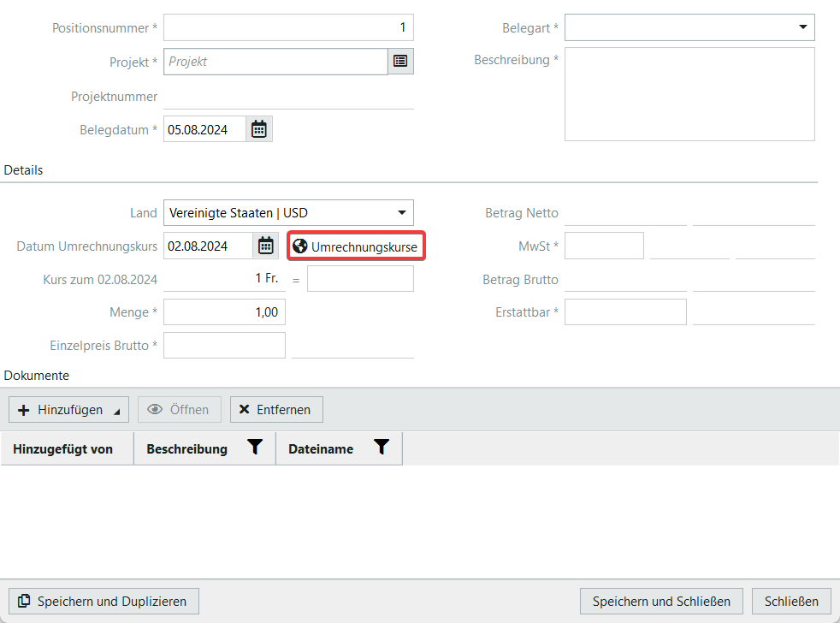This screenshot has height=623, width=840.
Task: Open the Hinzufügen dropdown menu
Action: pos(68,410)
